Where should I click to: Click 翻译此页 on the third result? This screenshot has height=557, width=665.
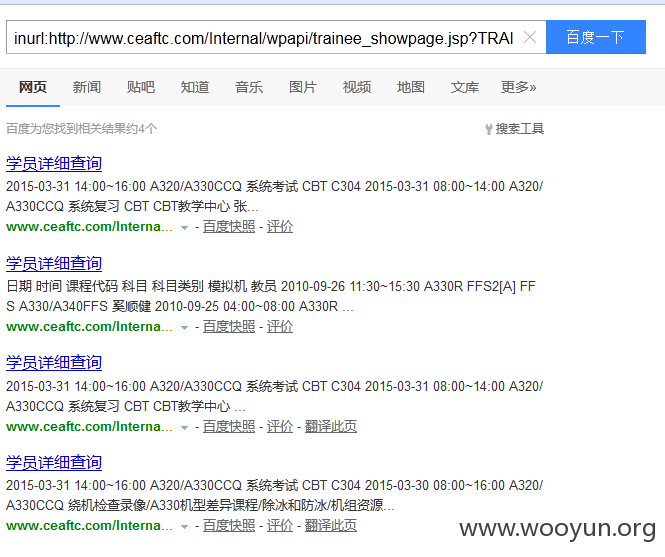(331, 426)
